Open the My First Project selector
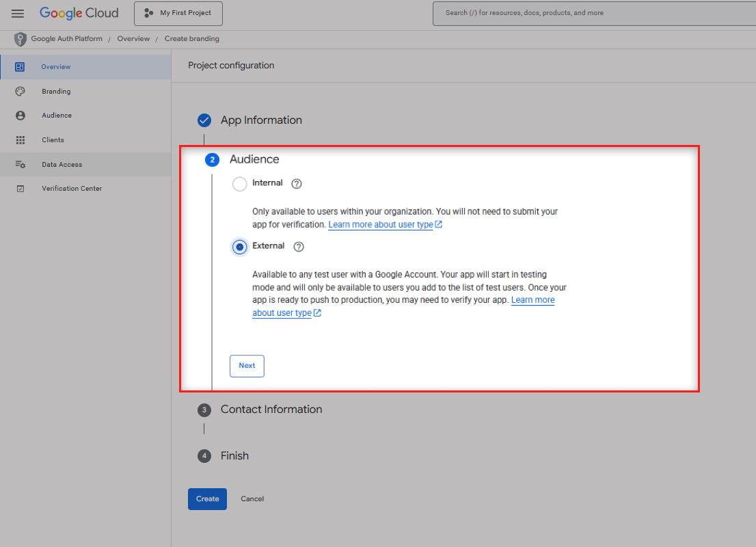This screenshot has width=756, height=547. point(178,13)
